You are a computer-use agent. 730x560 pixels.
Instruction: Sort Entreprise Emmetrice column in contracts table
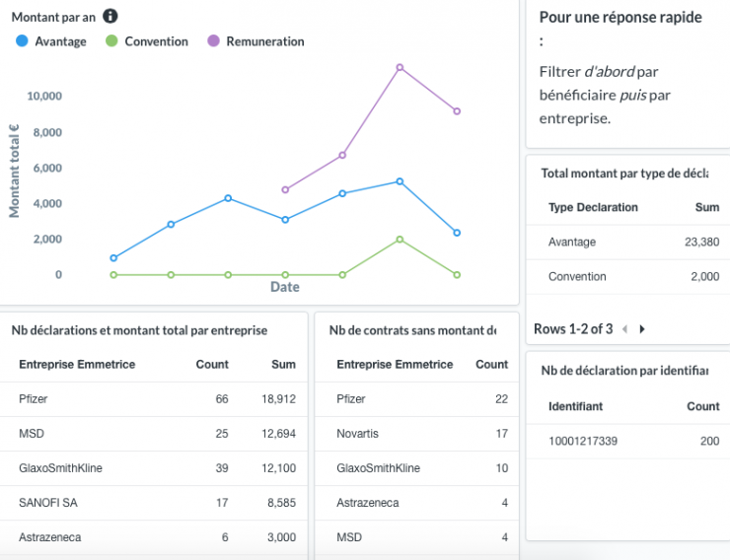[x=395, y=364]
